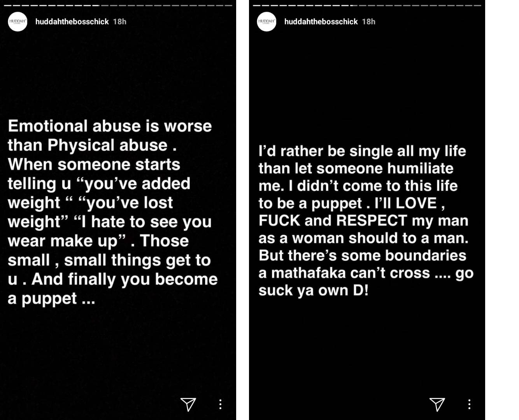The height and width of the screenshot is (420, 519).
Task: Tap the "But there's some boundaries" line
Action: (x=362, y=255)
